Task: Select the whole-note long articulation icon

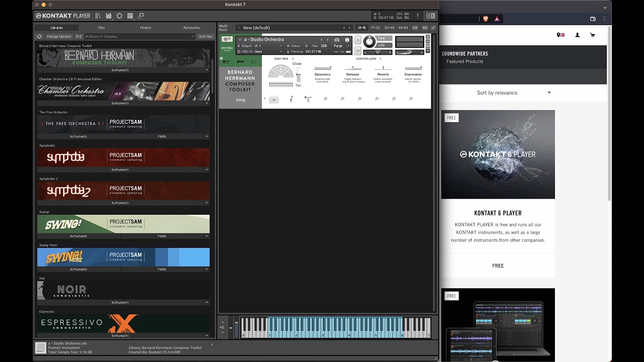Action: [274, 99]
